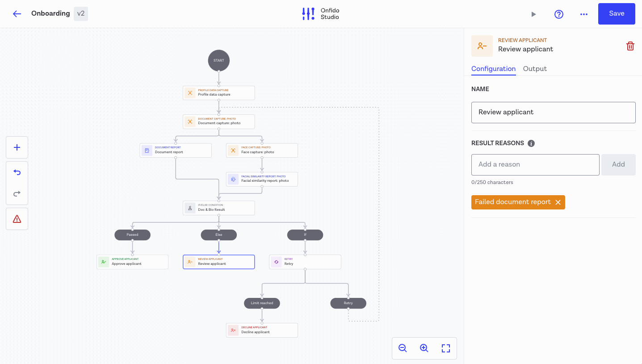The height and width of the screenshot is (364, 642).
Task: Fit workflow to screen icon
Action: 445,348
